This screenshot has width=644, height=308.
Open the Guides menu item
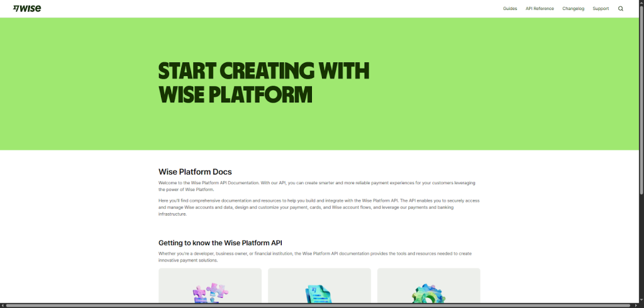tap(510, 9)
